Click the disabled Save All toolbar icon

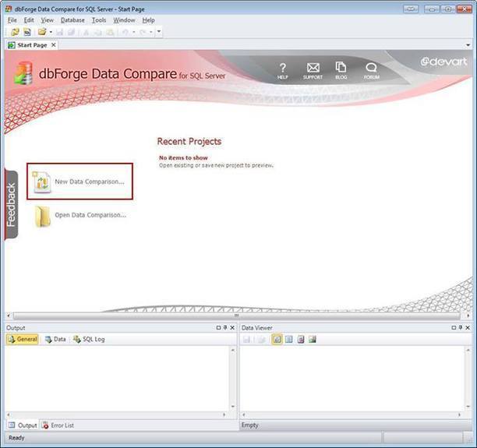pos(71,32)
